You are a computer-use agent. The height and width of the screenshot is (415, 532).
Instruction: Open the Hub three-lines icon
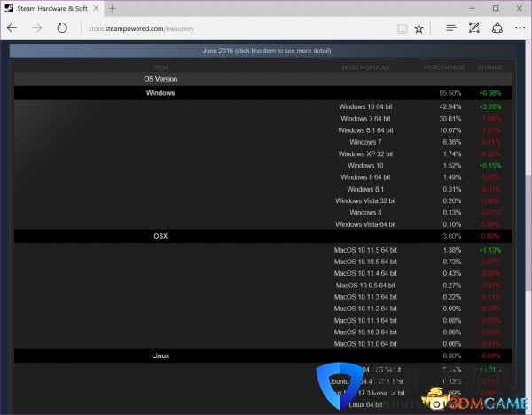click(451, 28)
